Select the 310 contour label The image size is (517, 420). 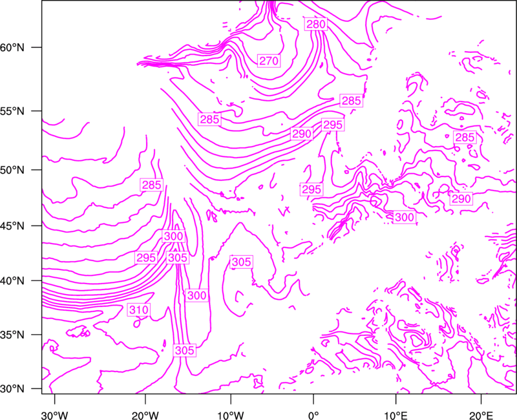point(139,310)
